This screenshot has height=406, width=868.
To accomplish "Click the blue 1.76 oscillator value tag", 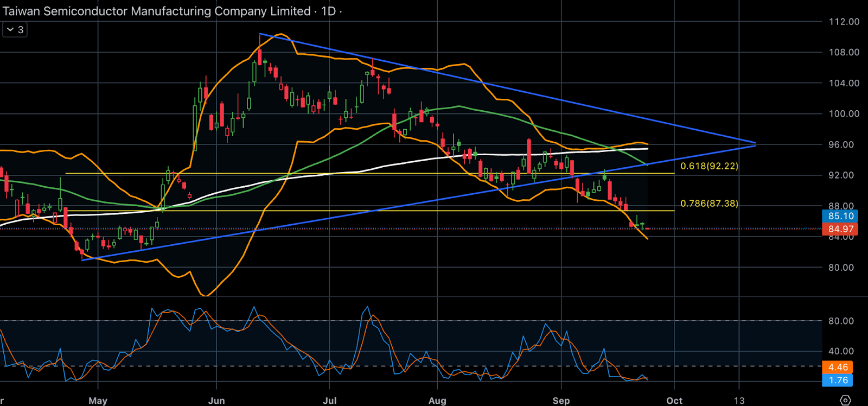I will click(838, 380).
